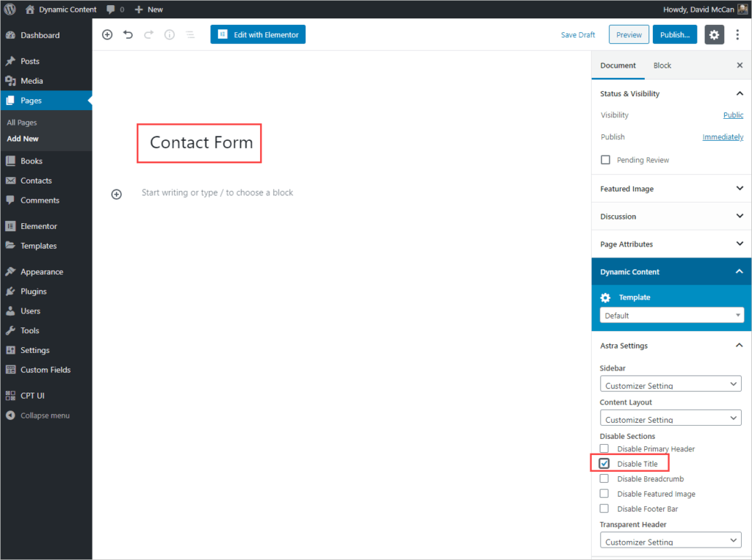Toggle the settings gear sidebar button
The height and width of the screenshot is (560, 752).
coord(714,34)
